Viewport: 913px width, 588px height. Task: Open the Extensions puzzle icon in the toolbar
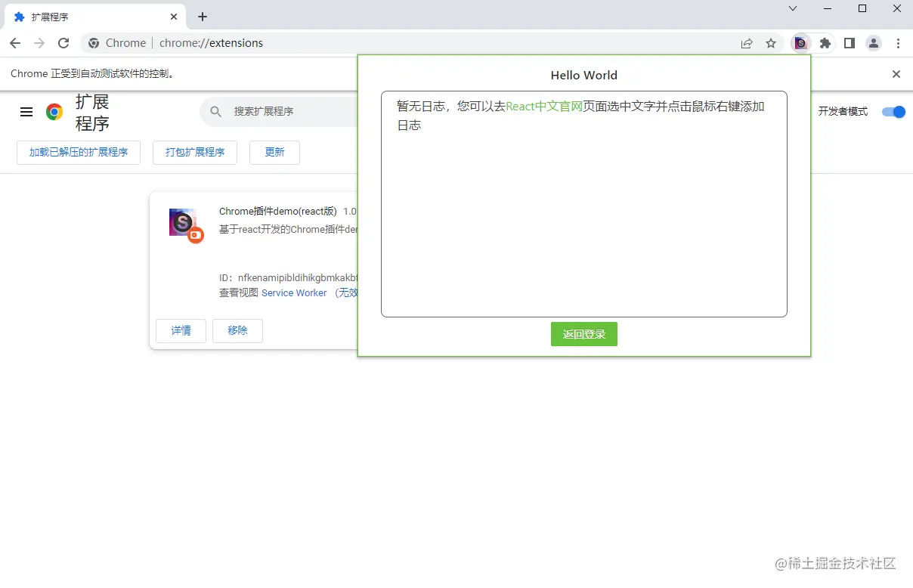click(825, 43)
